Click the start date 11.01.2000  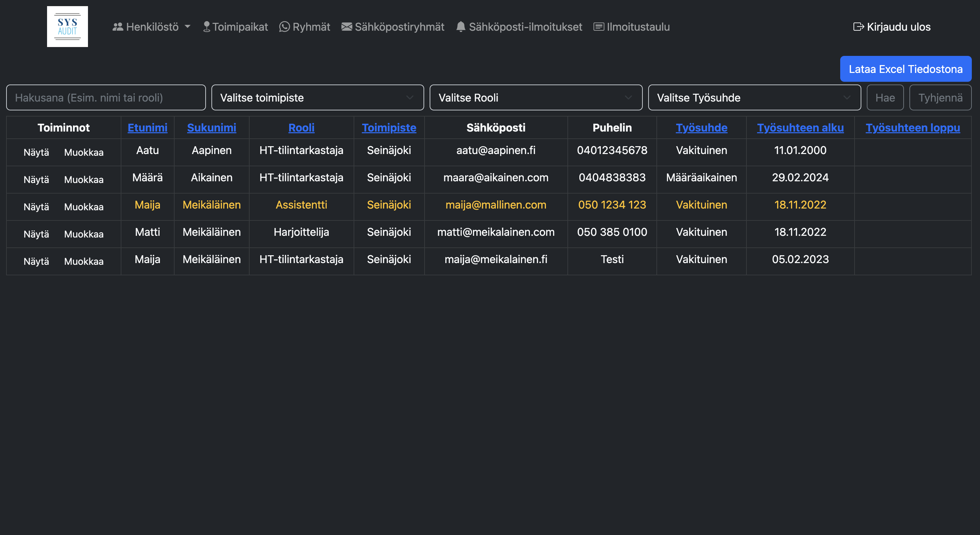800,150
